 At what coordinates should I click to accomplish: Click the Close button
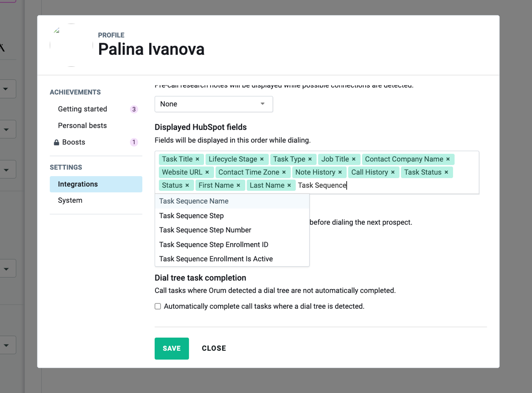point(214,348)
